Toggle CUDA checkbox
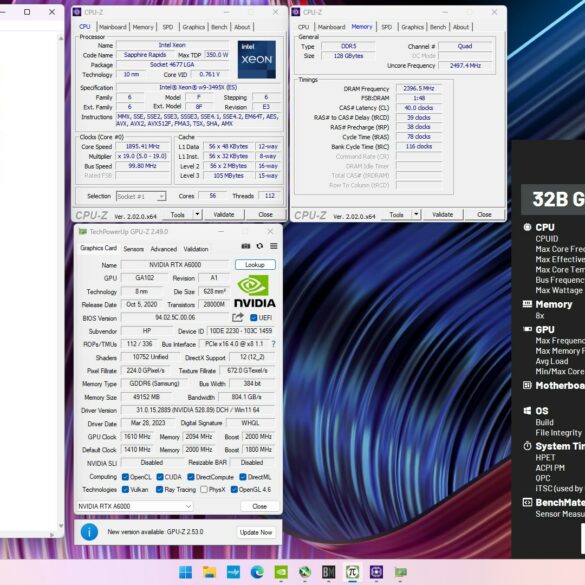The height and width of the screenshot is (585, 585). point(160,477)
